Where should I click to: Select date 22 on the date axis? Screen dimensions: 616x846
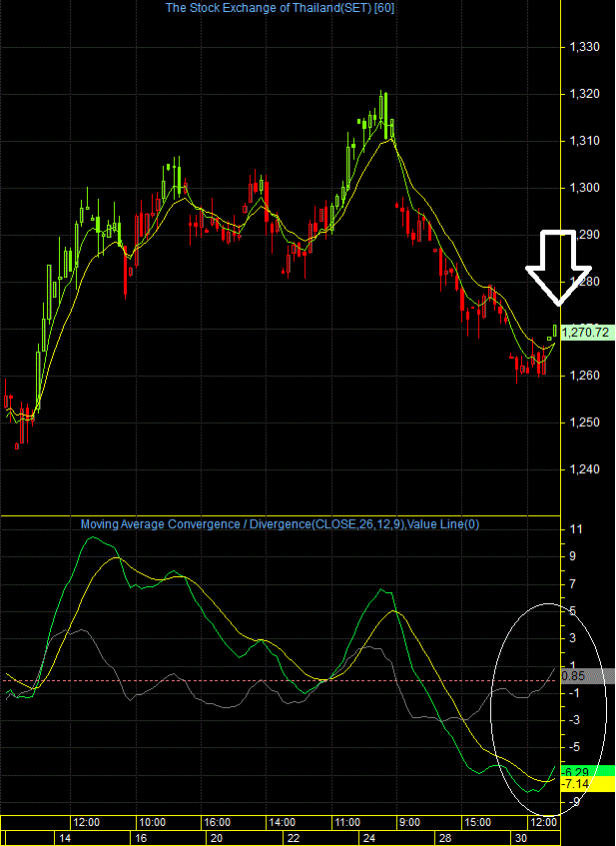(293, 839)
